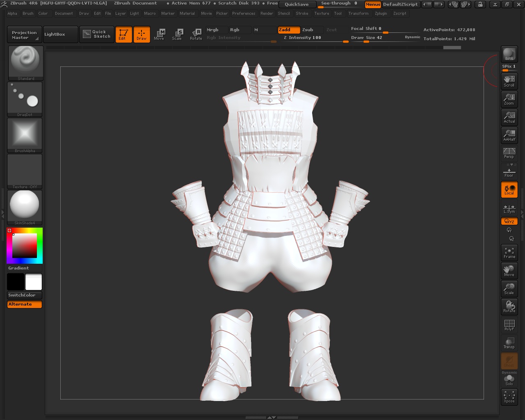Activate the top-shelf Move tool
The width and height of the screenshot is (525, 420).
[x=159, y=34]
